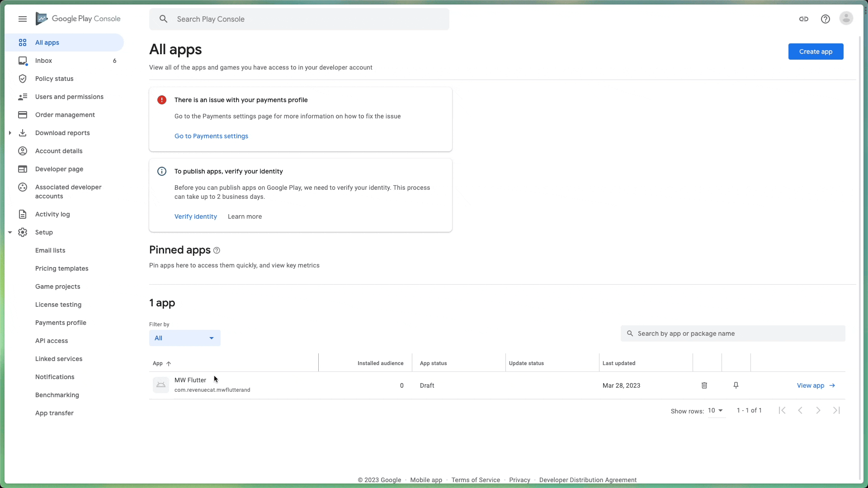The height and width of the screenshot is (488, 868).
Task: Click the MW Flutter Android app icon
Action: (x=161, y=385)
